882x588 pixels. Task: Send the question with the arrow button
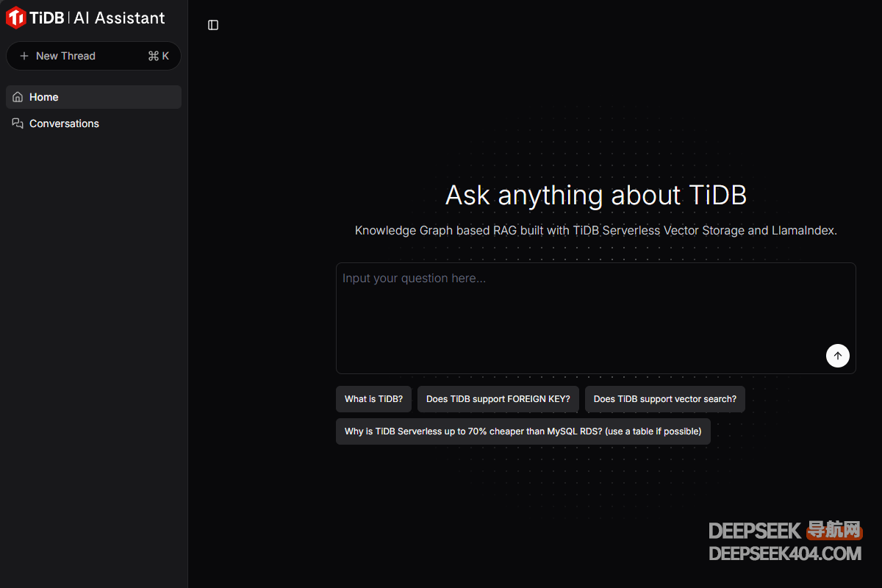tap(837, 356)
